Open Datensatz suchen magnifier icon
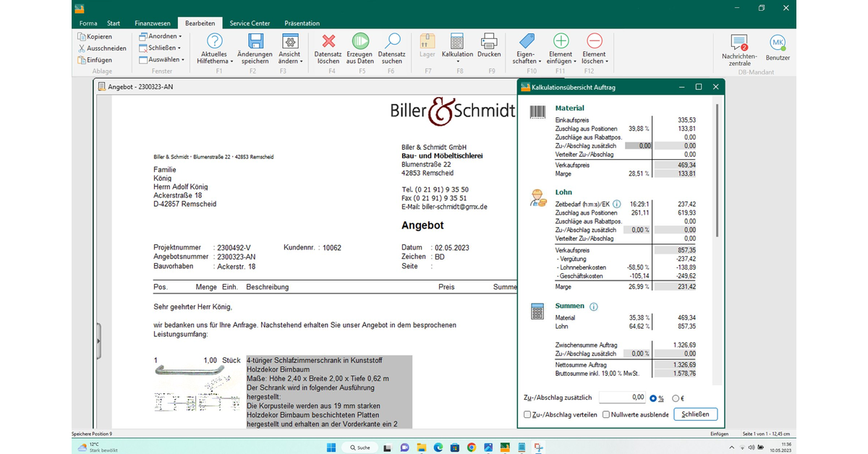Viewport: 868px width, 454px height. [x=392, y=41]
